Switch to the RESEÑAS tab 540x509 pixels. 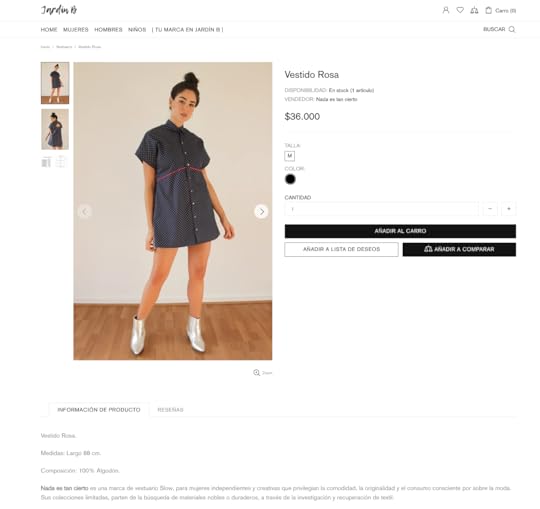[x=170, y=410]
